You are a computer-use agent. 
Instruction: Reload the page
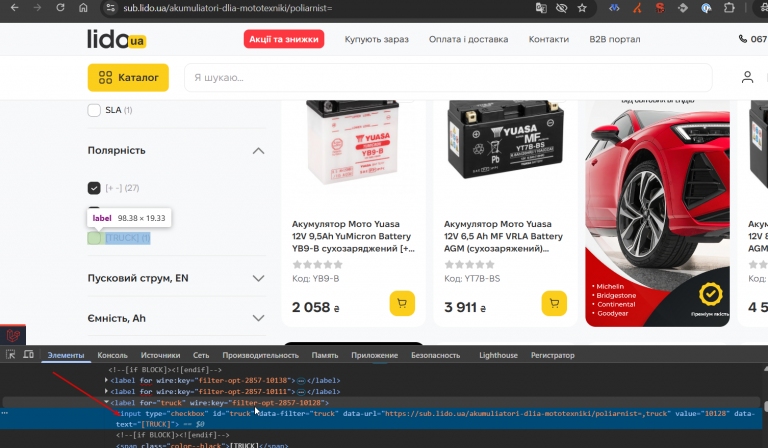point(60,8)
